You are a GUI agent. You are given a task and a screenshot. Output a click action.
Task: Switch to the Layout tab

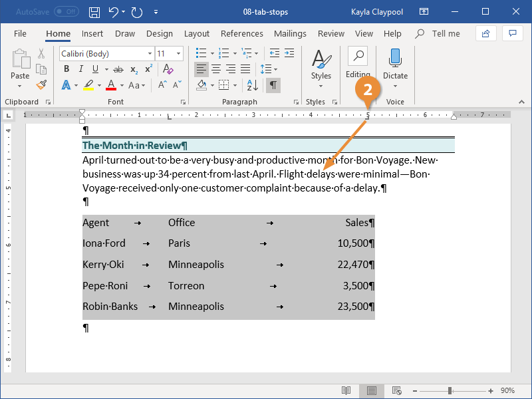(196, 34)
